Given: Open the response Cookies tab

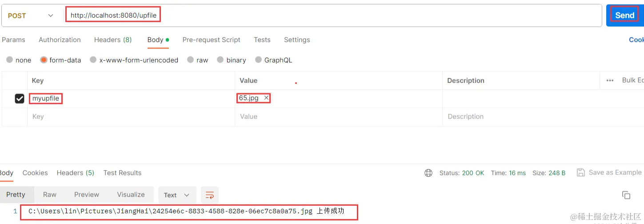Looking at the screenshot, I should coord(35,173).
